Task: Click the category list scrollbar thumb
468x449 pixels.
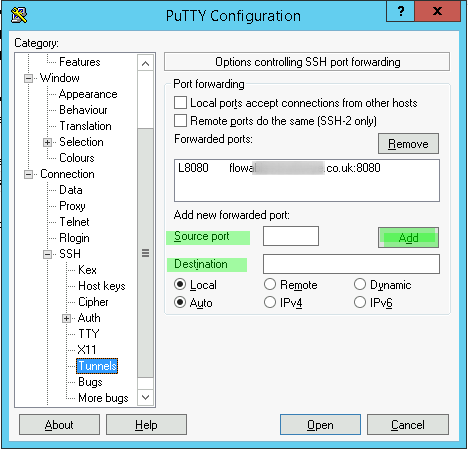Action: tap(145, 253)
